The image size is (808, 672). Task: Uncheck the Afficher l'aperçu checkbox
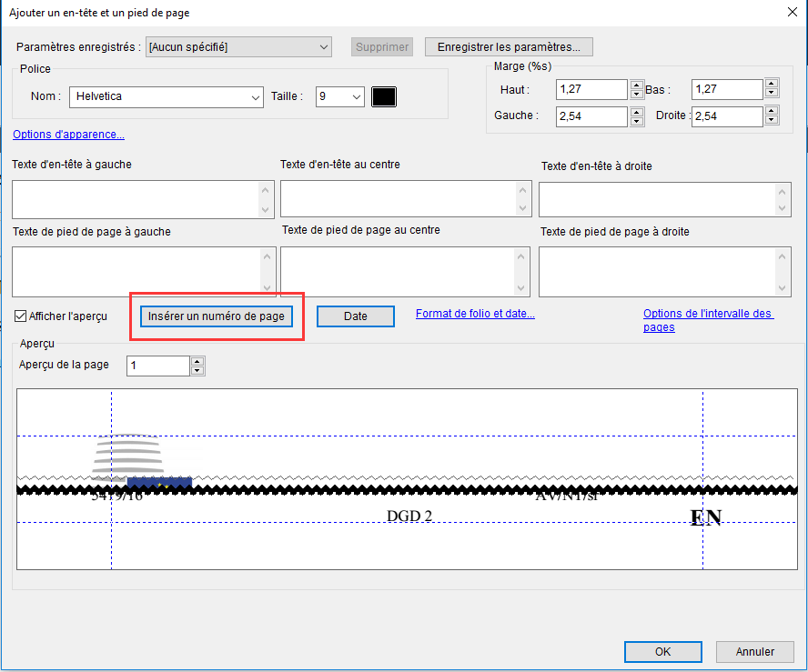click(21, 316)
